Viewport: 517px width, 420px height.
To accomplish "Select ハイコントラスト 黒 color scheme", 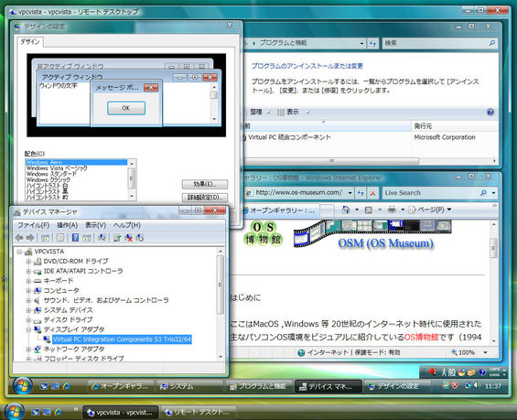I will tap(76, 191).
